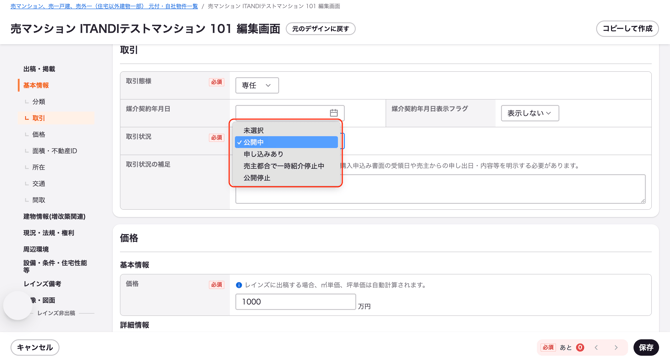Click the blue info icon beside レインズ price note

click(x=239, y=285)
